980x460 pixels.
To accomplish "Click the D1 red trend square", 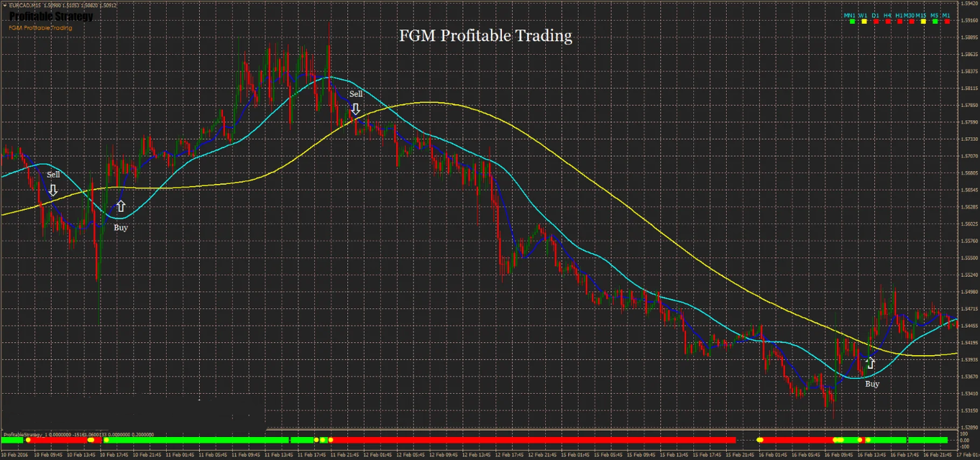I will point(876,22).
